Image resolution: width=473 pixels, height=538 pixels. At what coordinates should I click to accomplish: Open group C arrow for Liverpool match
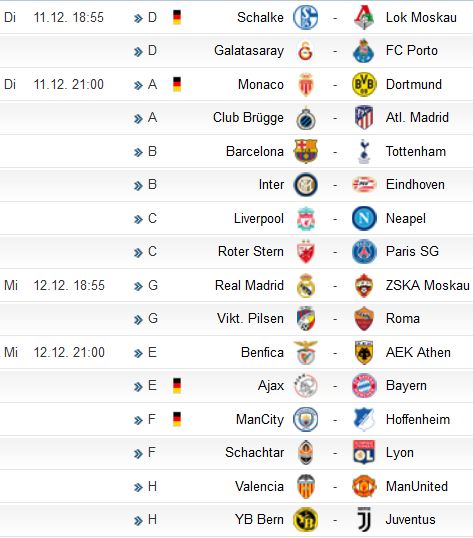click(x=138, y=219)
